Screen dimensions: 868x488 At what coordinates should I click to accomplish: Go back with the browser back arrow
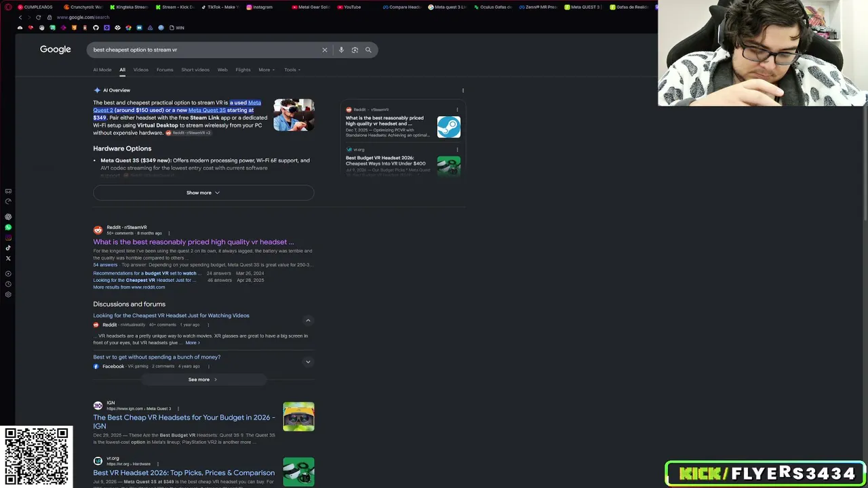(20, 17)
